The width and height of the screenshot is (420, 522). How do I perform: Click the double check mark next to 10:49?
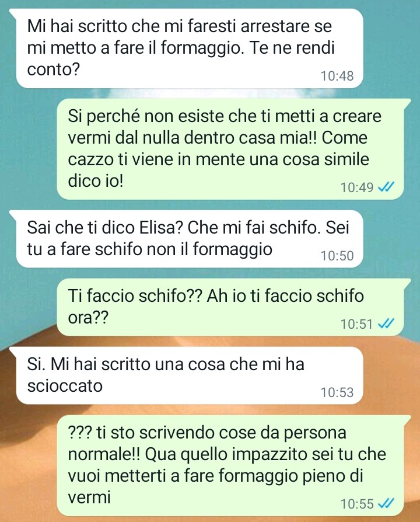[x=386, y=187]
